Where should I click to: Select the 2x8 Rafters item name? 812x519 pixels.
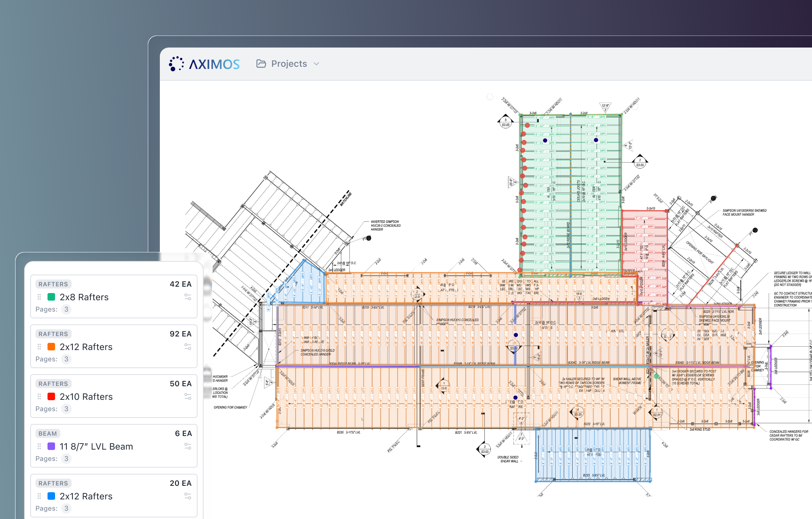coord(84,297)
